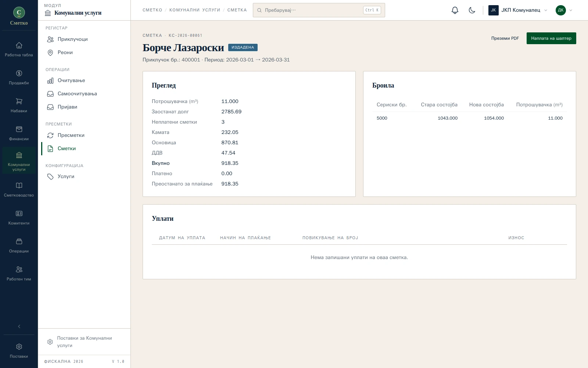The height and width of the screenshot is (368, 588).
Task: Go to Продажби section
Action: click(19, 77)
